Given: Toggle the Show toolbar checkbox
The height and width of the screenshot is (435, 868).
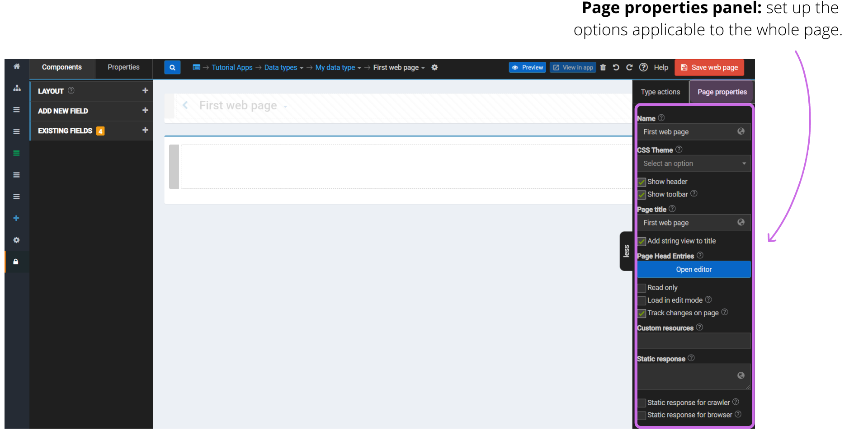Looking at the screenshot, I should pyautogui.click(x=642, y=195).
